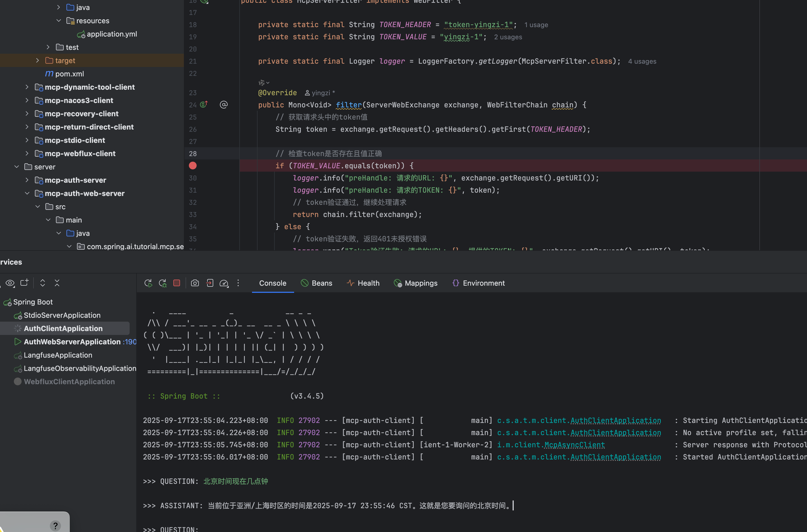
Task: Click the Collapse All icon in Services
Action: tap(57, 283)
